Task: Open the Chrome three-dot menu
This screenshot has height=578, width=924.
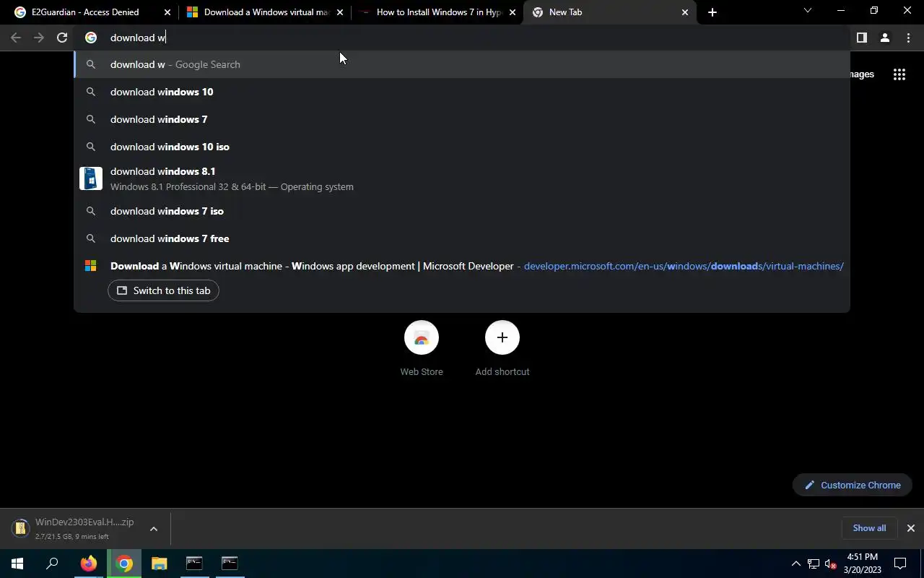Action: pyautogui.click(x=908, y=38)
